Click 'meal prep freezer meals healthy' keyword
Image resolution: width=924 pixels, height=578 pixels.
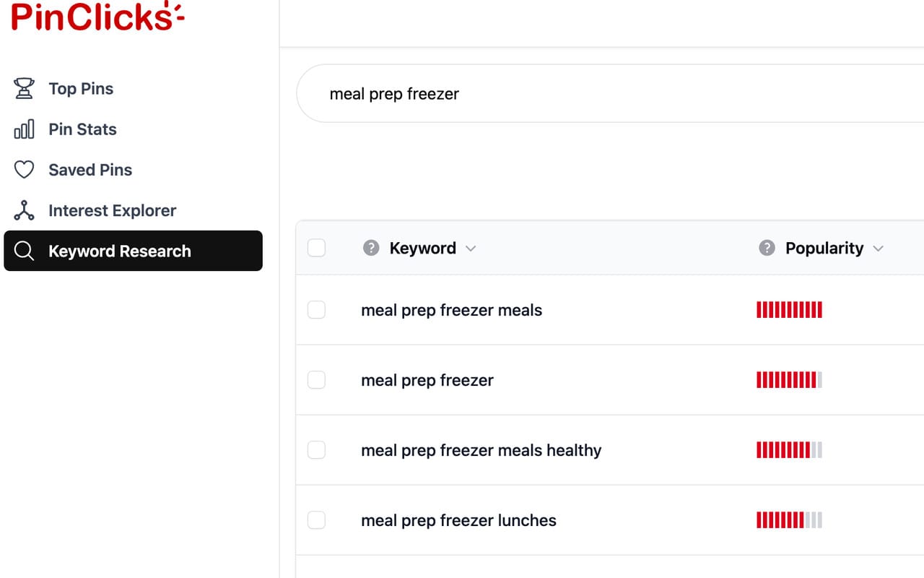pyautogui.click(x=481, y=450)
